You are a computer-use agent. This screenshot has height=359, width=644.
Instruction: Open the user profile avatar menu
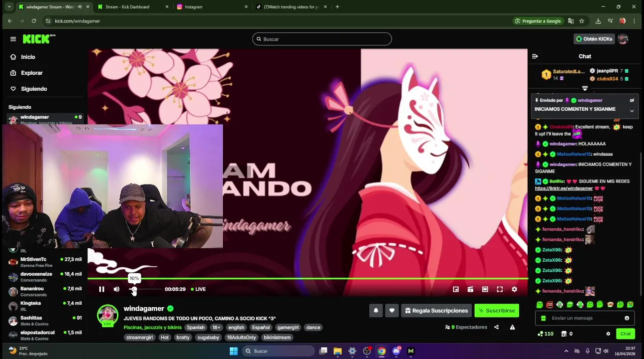coord(623,39)
